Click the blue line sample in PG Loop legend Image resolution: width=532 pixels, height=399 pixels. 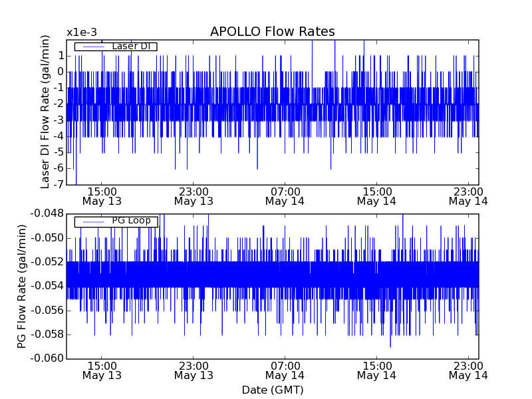click(x=93, y=221)
